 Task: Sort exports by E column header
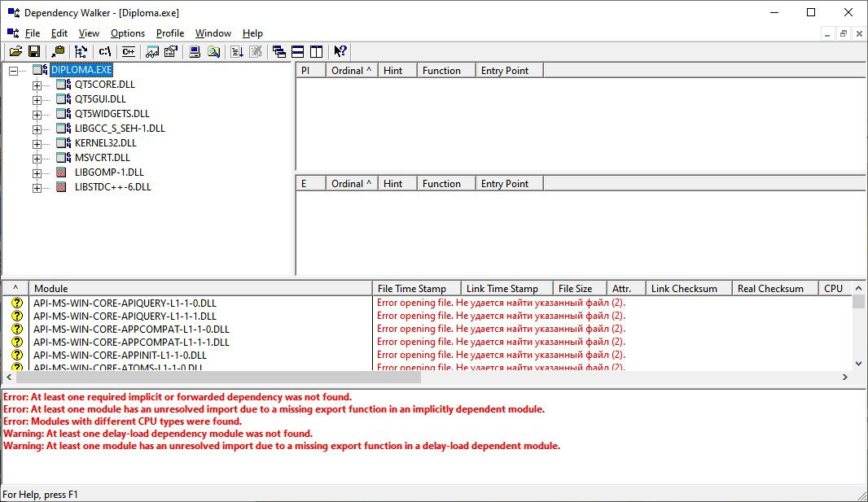pyautogui.click(x=311, y=184)
